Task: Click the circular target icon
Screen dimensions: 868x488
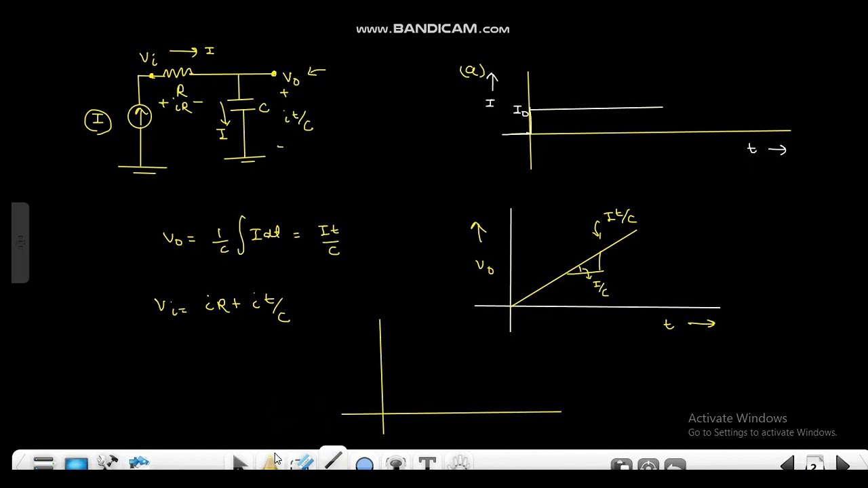Action: click(x=648, y=465)
